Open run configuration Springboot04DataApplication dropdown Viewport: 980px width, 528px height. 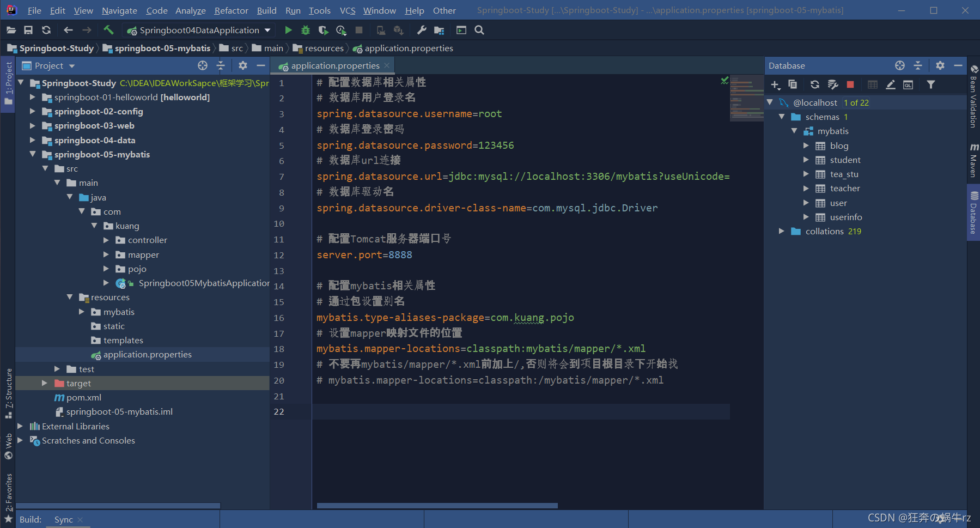pyautogui.click(x=199, y=30)
